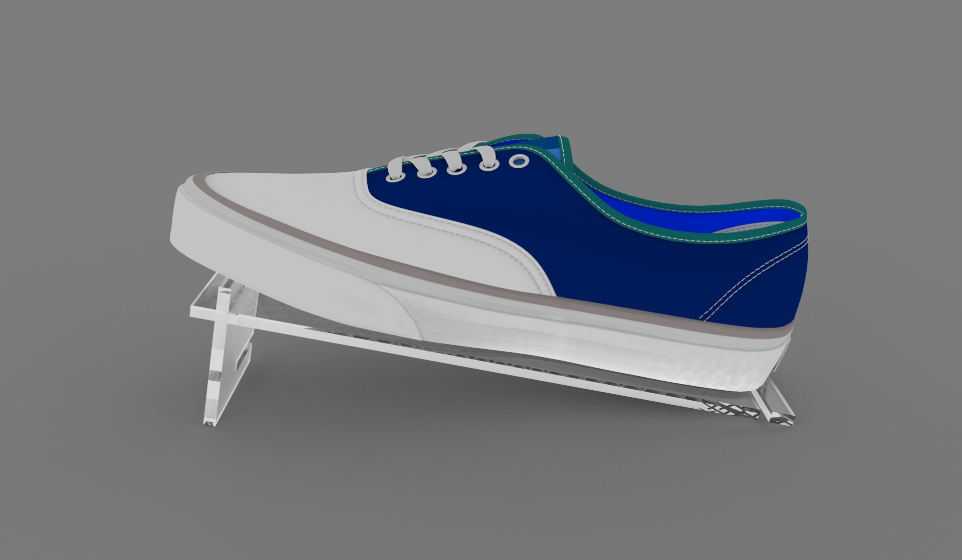This screenshot has height=560, width=962.
Task: Click the first eyelet nearest the toe
Action: 396,177
